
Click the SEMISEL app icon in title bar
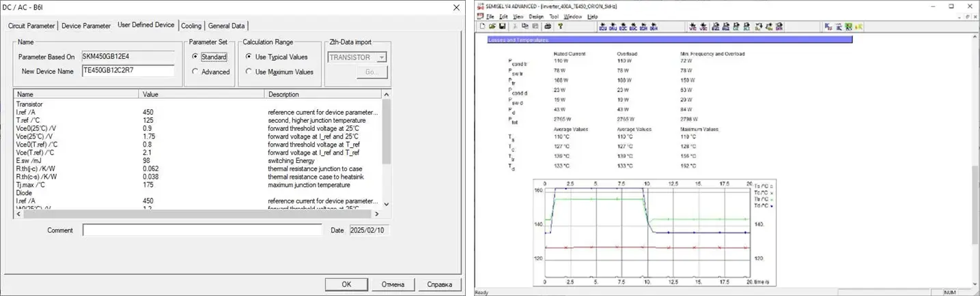pos(481,6)
